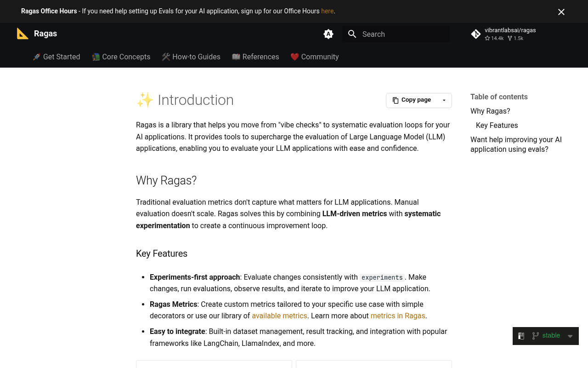Open the References tab
The height and width of the screenshot is (368, 588).
[255, 57]
